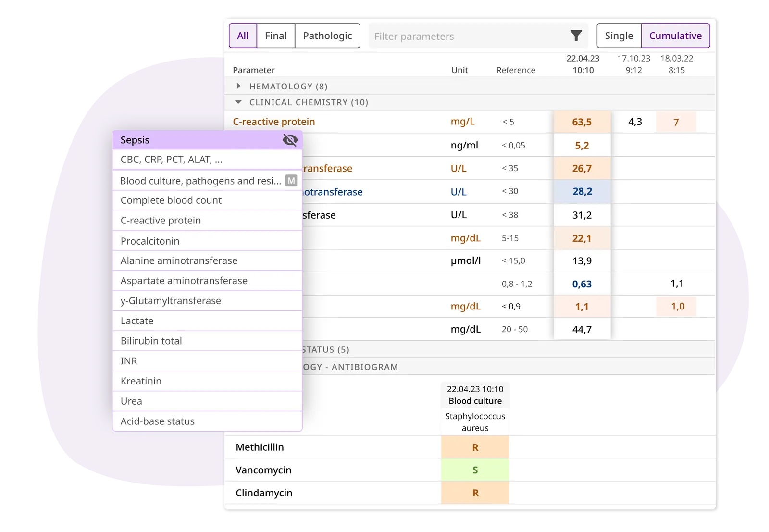The image size is (769, 532).
Task: Select INR in Sepsis list
Action: 207,361
